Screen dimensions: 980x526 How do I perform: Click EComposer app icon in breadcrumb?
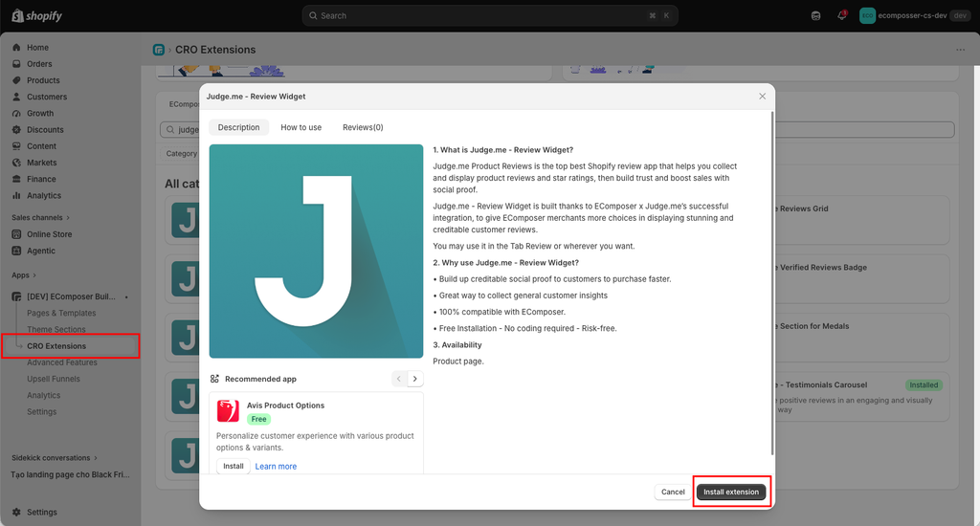tap(159, 50)
